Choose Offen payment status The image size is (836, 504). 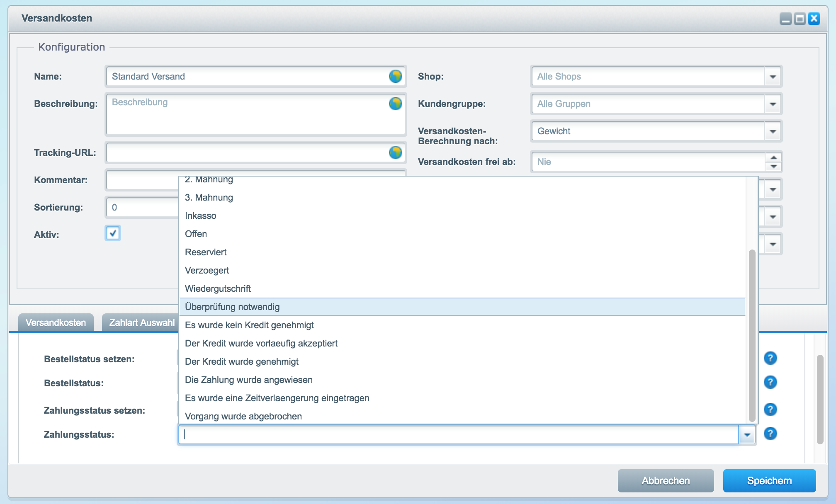tap(462, 234)
